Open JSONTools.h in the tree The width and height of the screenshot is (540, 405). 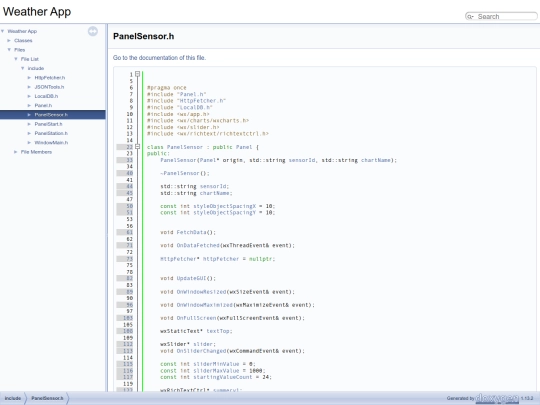tap(49, 87)
